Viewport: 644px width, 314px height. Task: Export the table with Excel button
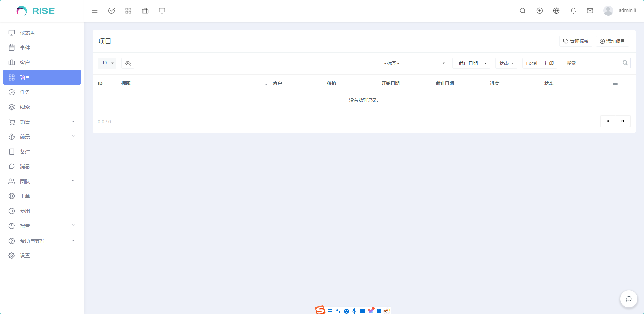[x=532, y=63]
